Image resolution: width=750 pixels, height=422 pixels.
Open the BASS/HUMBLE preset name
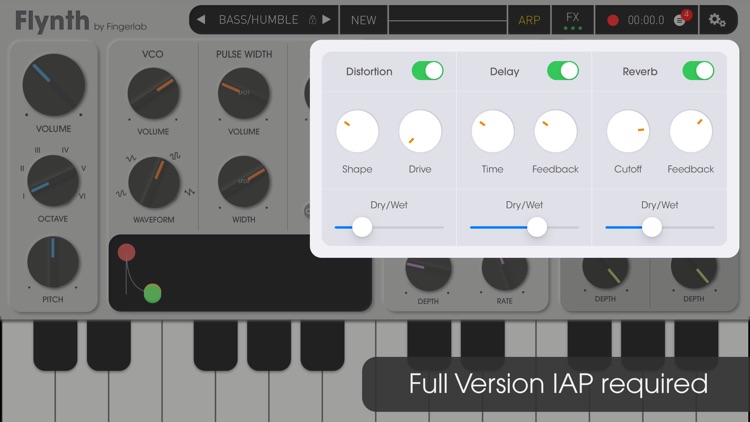click(258, 20)
